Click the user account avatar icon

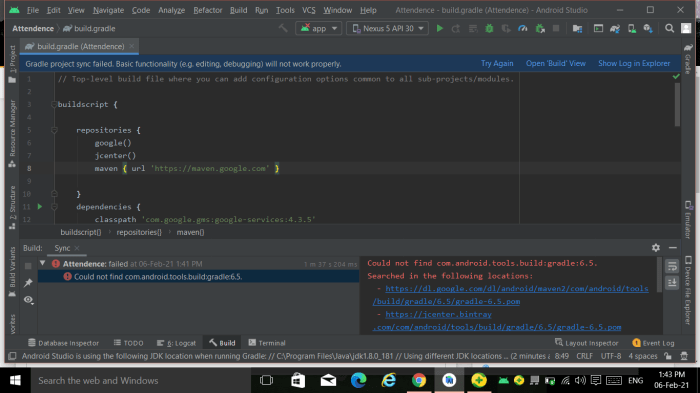click(x=686, y=28)
